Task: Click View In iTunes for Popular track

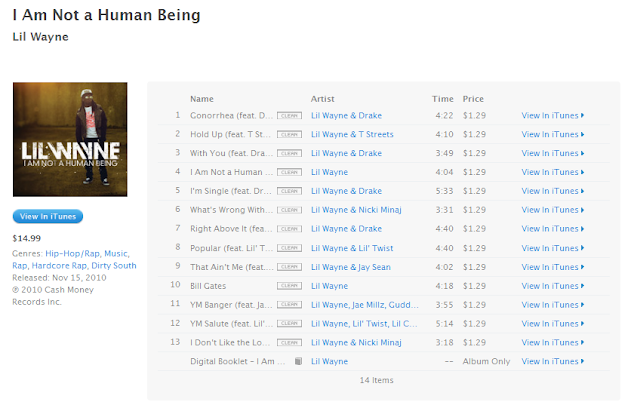Action: coord(553,248)
